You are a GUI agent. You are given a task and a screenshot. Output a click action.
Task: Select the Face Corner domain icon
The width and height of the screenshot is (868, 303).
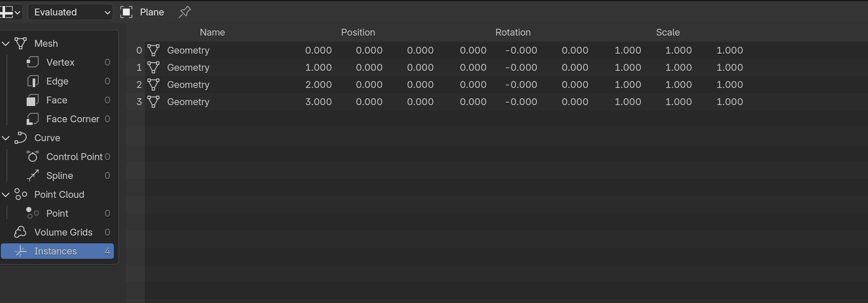33,119
